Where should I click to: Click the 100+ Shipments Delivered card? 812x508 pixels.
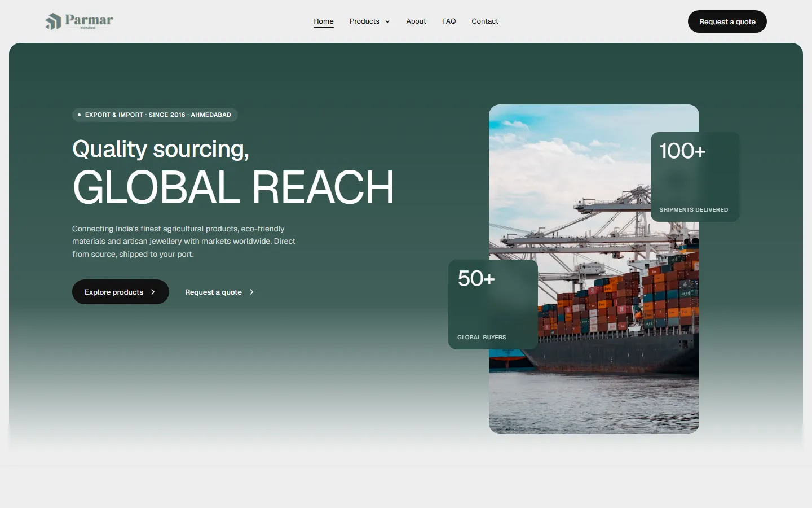coord(695,177)
